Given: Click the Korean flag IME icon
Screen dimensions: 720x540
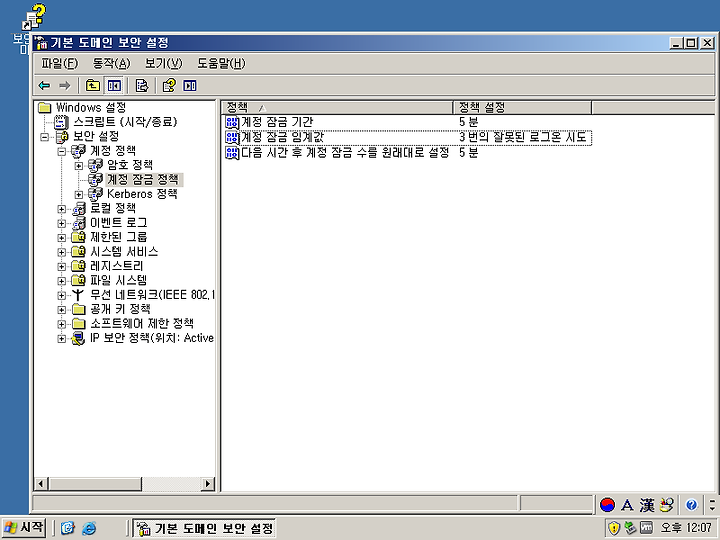Looking at the screenshot, I should 608,505.
